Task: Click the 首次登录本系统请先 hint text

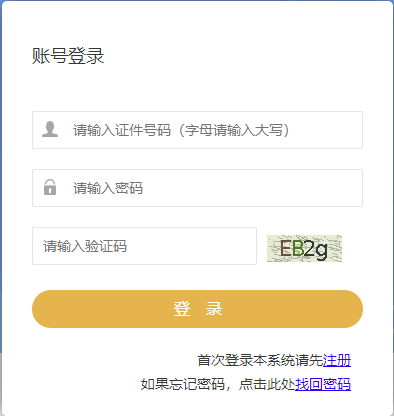Action: 260,360
